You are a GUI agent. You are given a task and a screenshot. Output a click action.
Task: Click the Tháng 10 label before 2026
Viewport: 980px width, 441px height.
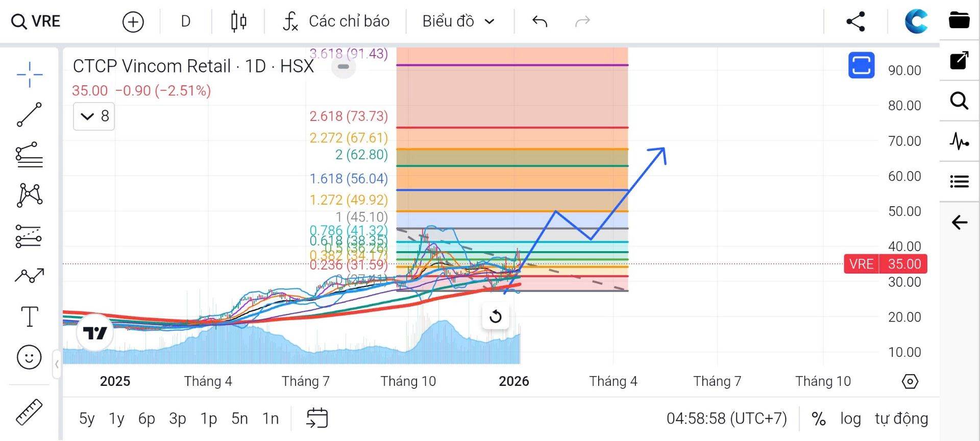tap(408, 381)
